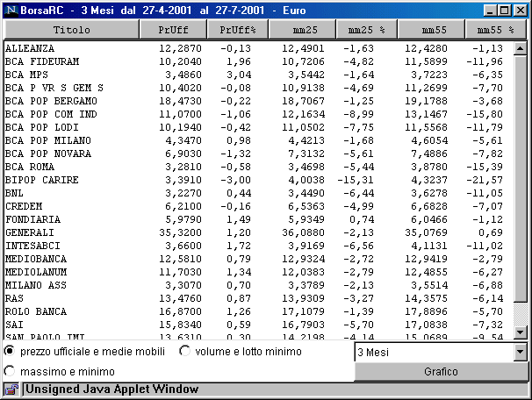
Task: Click GENERALI price 35,3200
Action: [x=181, y=232]
